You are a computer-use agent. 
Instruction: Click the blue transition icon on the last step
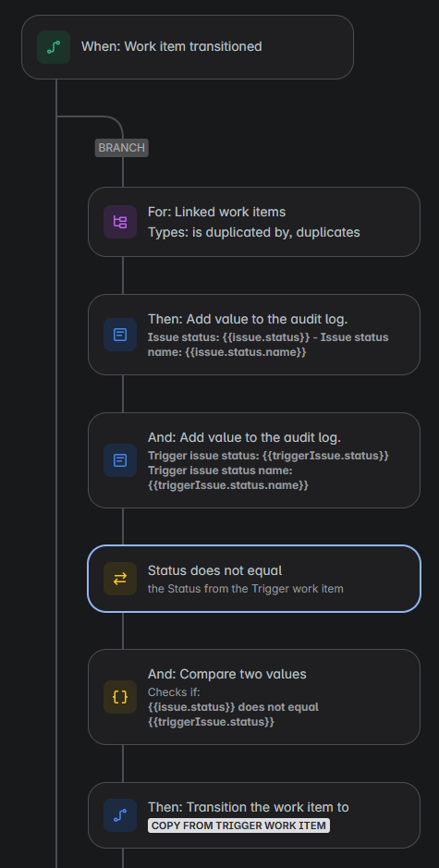pos(120,815)
